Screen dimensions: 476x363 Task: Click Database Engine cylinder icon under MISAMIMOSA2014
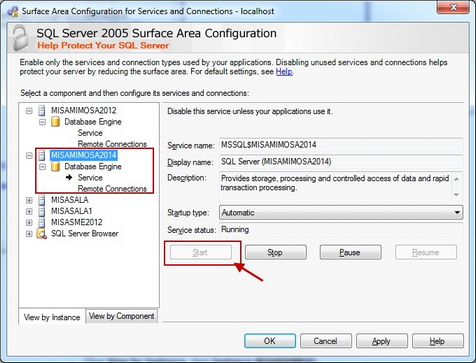point(55,166)
